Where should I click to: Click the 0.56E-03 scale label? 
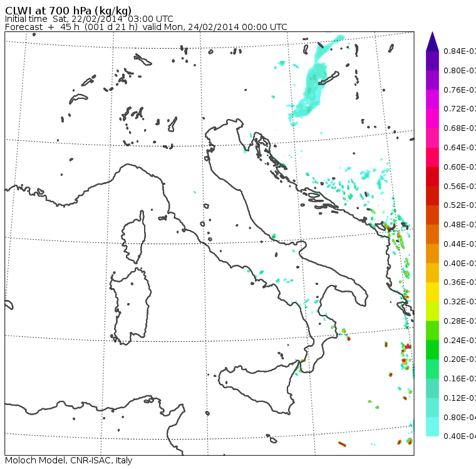(x=460, y=186)
